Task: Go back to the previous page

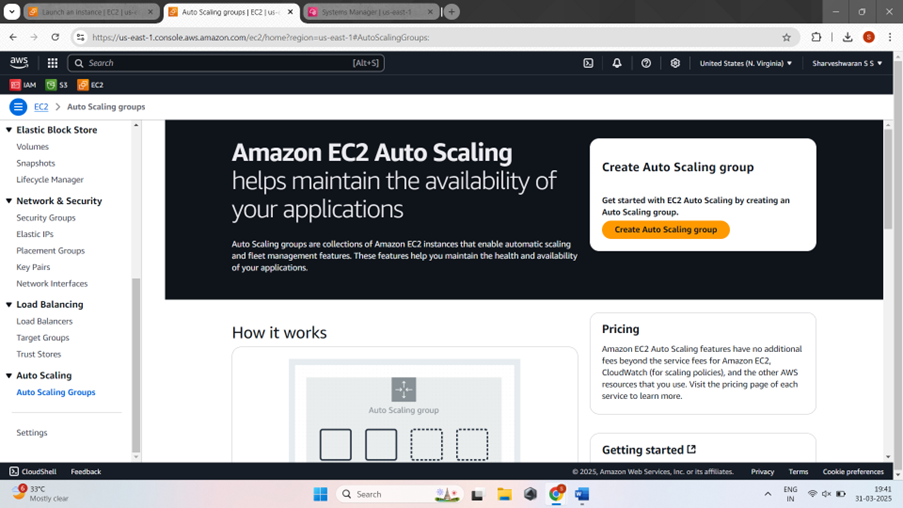Action: coord(13,37)
